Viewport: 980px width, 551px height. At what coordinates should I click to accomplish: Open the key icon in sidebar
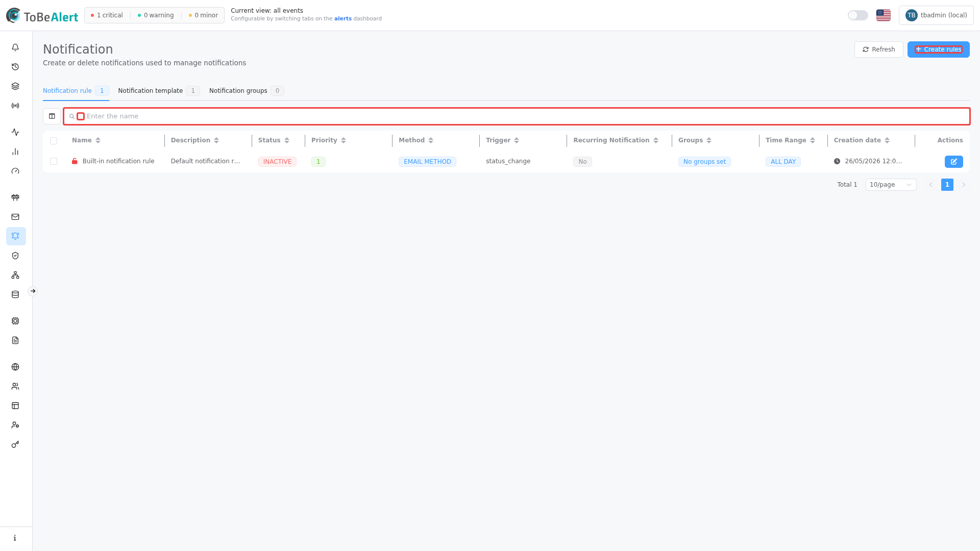pyautogui.click(x=15, y=444)
